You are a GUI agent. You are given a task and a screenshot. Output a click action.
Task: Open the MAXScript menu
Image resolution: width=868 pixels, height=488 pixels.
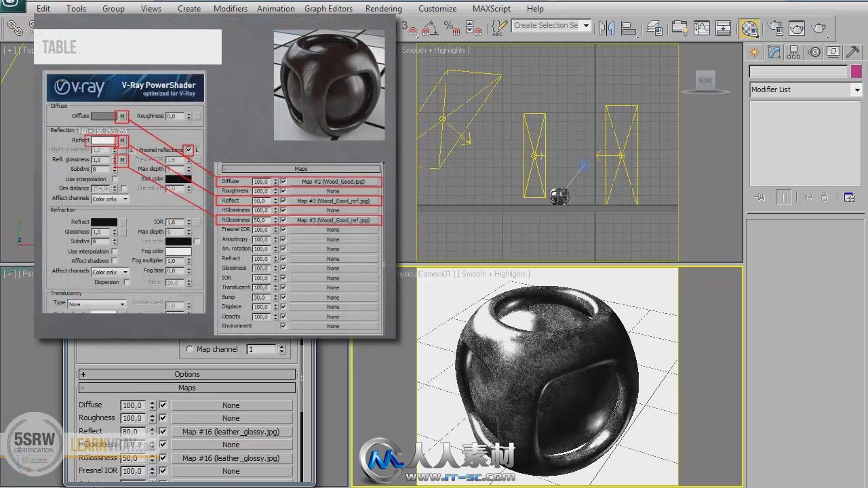492,9
